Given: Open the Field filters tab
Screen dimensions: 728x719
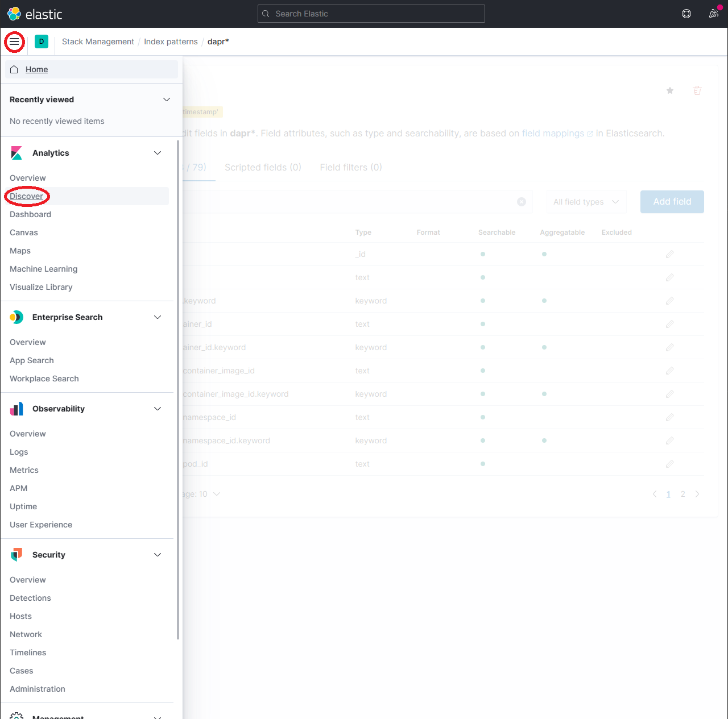Looking at the screenshot, I should click(x=350, y=167).
